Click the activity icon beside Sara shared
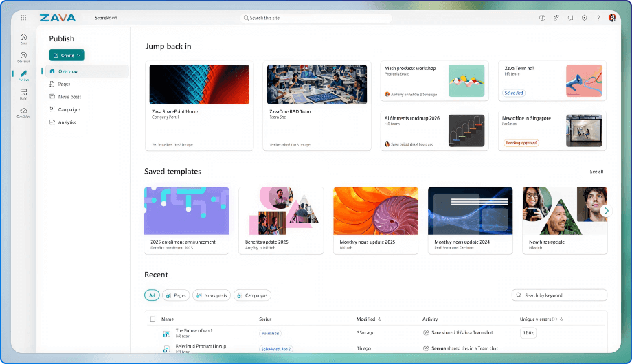Viewport: 632px width, 364px height. pyautogui.click(x=426, y=332)
